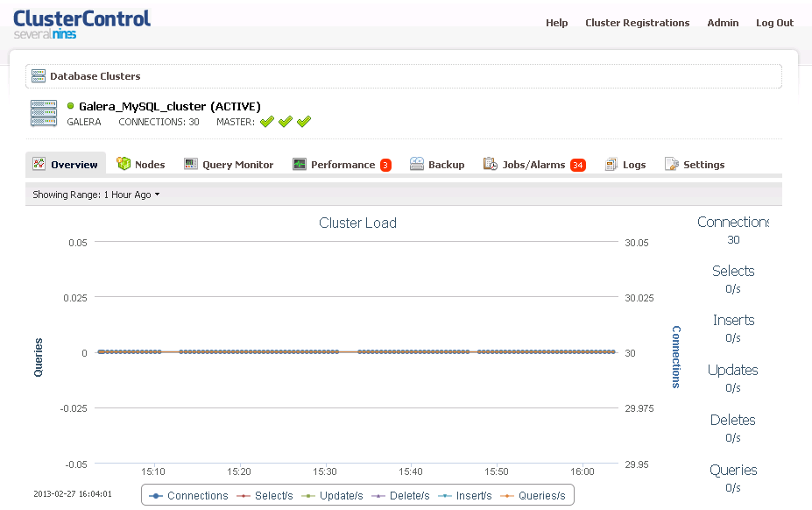The width and height of the screenshot is (812, 510).
Task: Click the ClusterControl severalnines logo
Action: pos(81,25)
